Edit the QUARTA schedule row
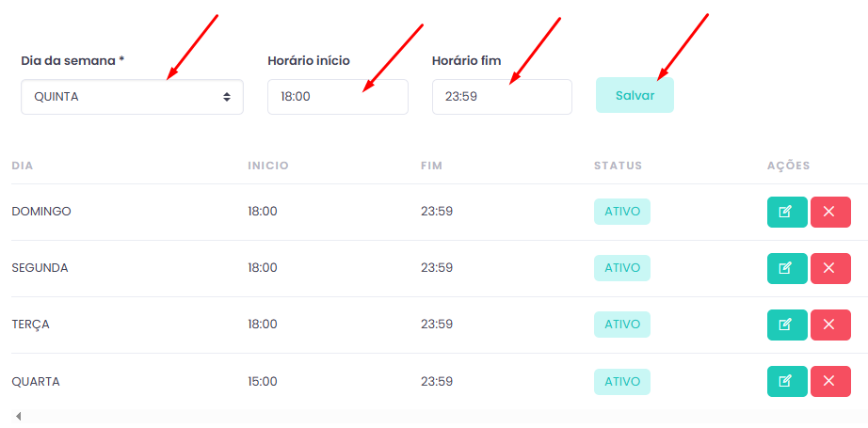Screen dimensions: 868x428 [x=786, y=381]
